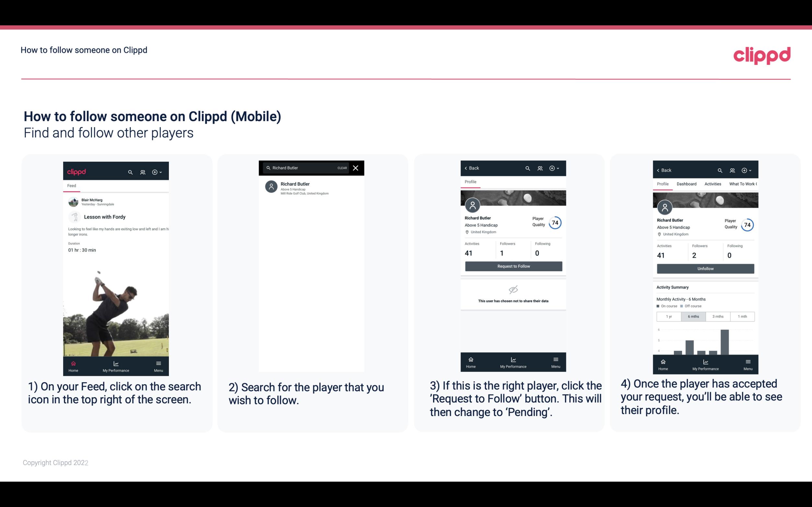Click the Request to Follow button

(x=513, y=266)
